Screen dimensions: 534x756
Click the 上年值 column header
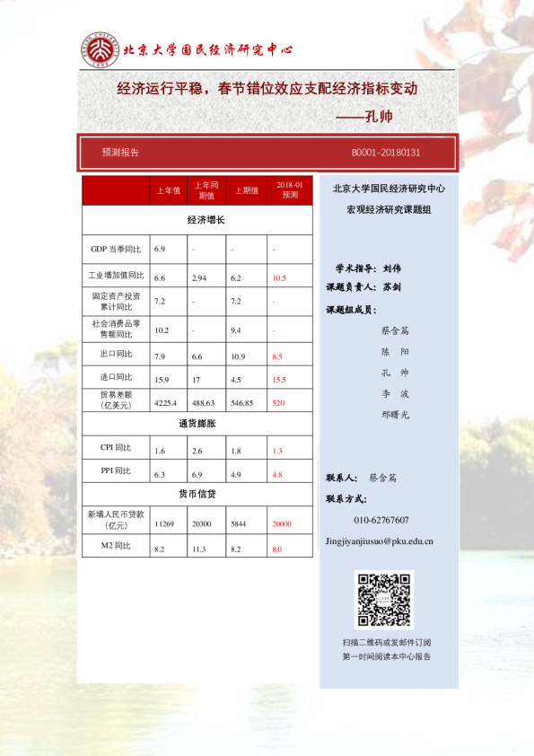tap(168, 190)
